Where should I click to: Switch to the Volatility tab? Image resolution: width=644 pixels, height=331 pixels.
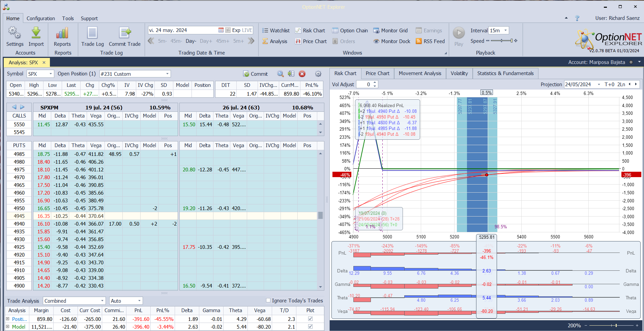tap(459, 73)
